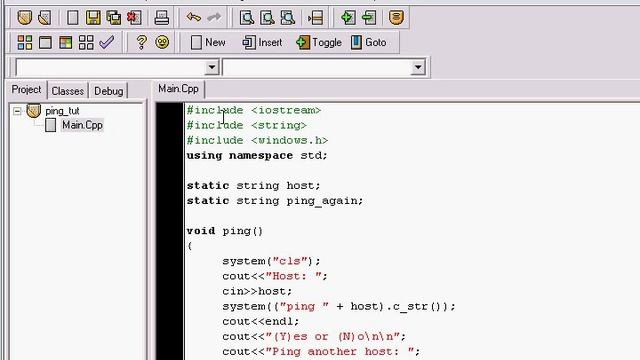Image resolution: width=640 pixels, height=360 pixels.
Task: Click the About smiley face icon
Action: coord(162,42)
